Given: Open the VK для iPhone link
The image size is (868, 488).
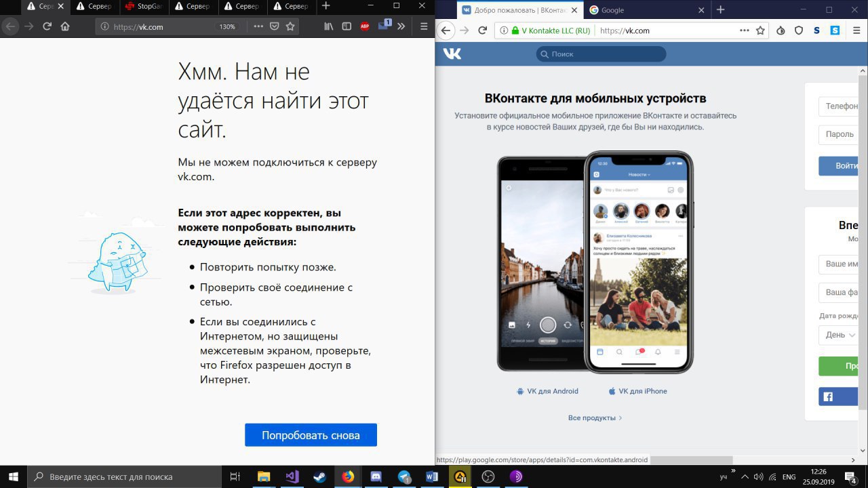Looking at the screenshot, I should click(637, 391).
